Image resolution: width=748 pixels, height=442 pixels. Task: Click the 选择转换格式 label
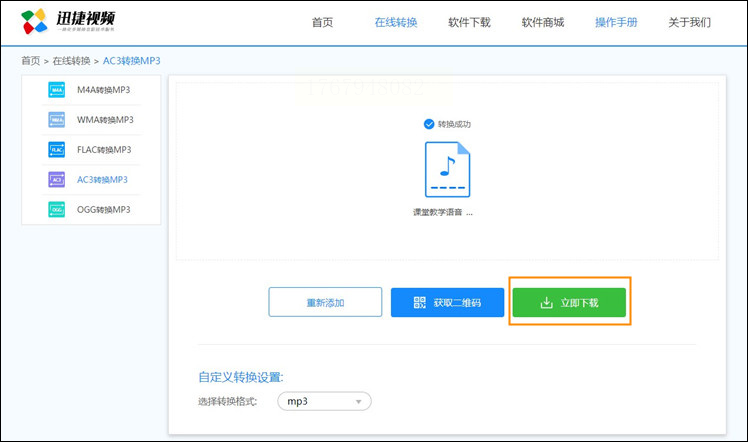(228, 401)
